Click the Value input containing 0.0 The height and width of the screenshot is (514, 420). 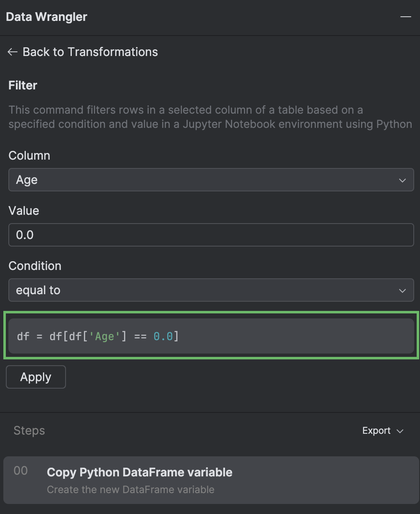pyautogui.click(x=211, y=235)
